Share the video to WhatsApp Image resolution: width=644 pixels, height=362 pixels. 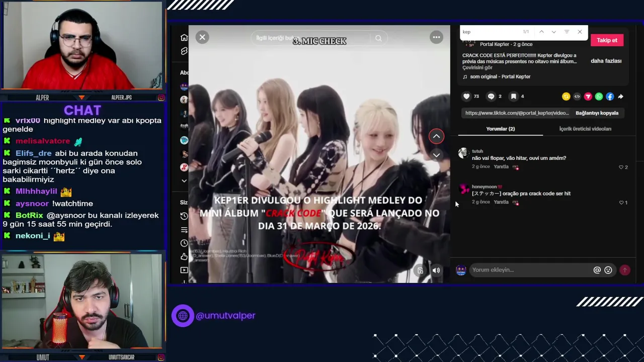[599, 97]
